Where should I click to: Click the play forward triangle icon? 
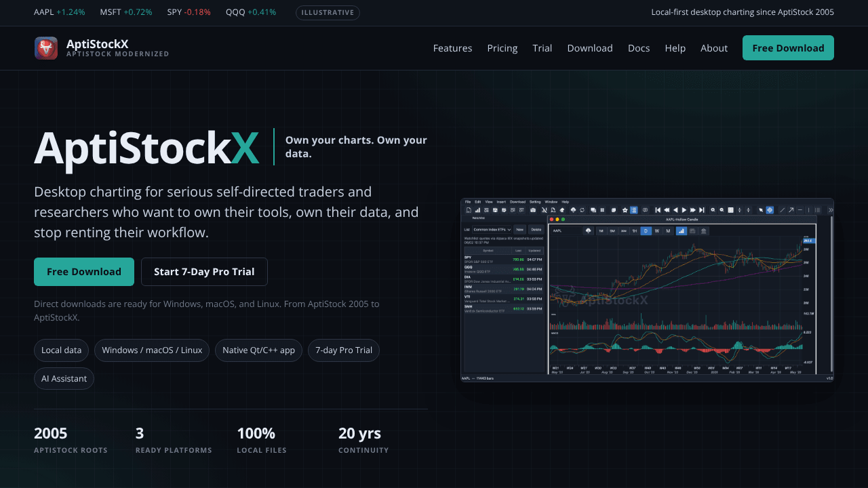coord(684,210)
